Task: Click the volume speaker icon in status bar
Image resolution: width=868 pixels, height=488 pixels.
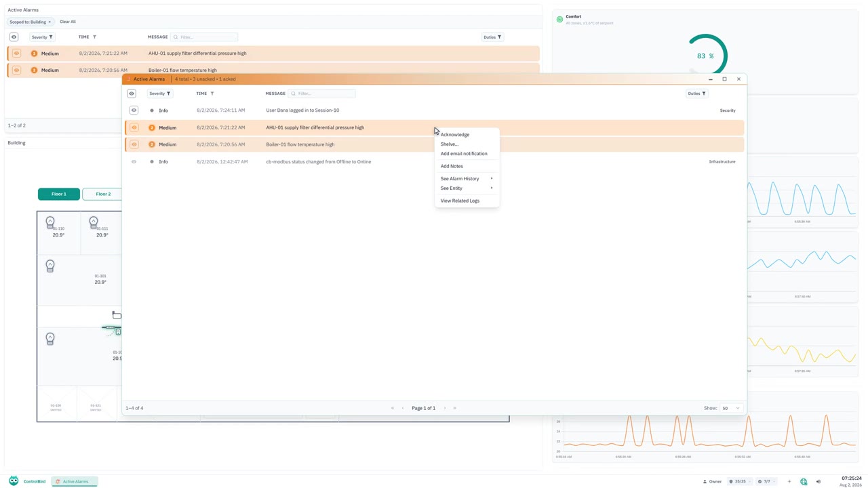Action: (x=818, y=481)
